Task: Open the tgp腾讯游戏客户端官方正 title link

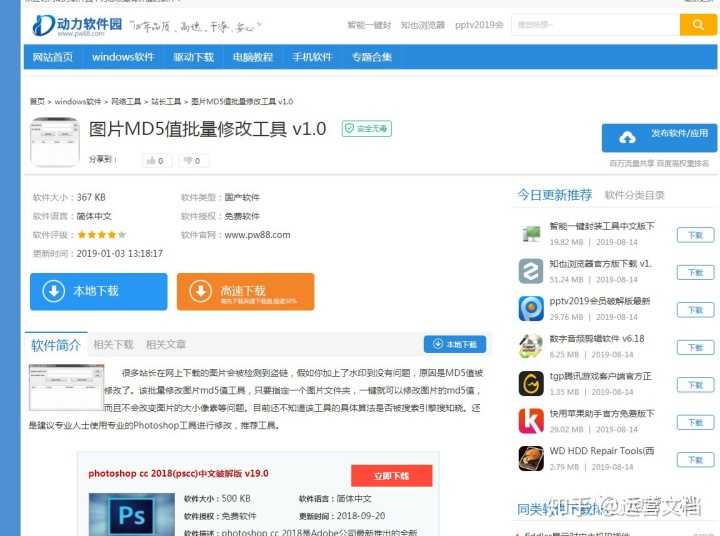Action: coord(601,376)
